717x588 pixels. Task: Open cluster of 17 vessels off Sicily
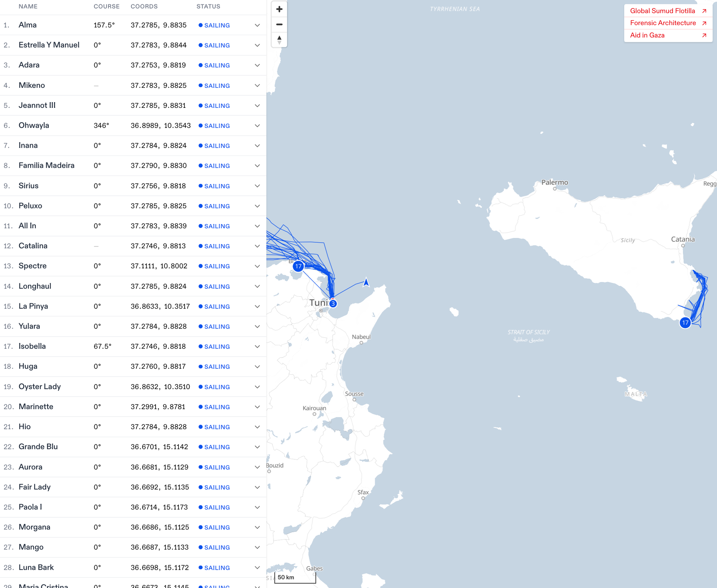[685, 322]
